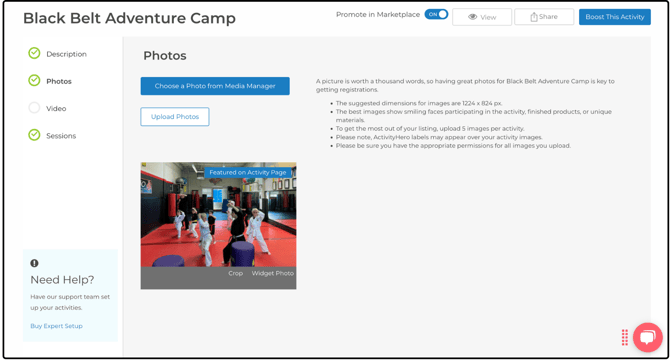Click the Sessions green checkmark icon

tap(34, 135)
